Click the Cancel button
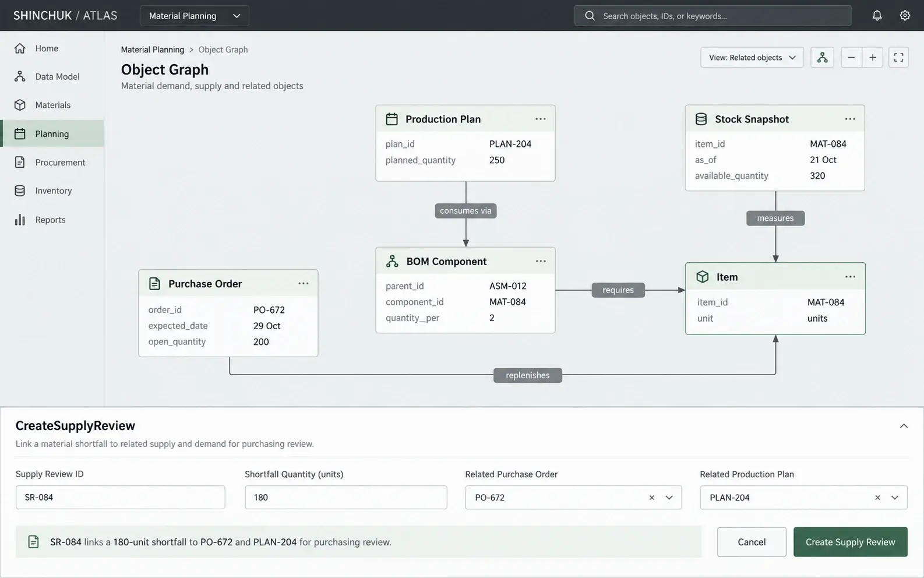 [752, 542]
